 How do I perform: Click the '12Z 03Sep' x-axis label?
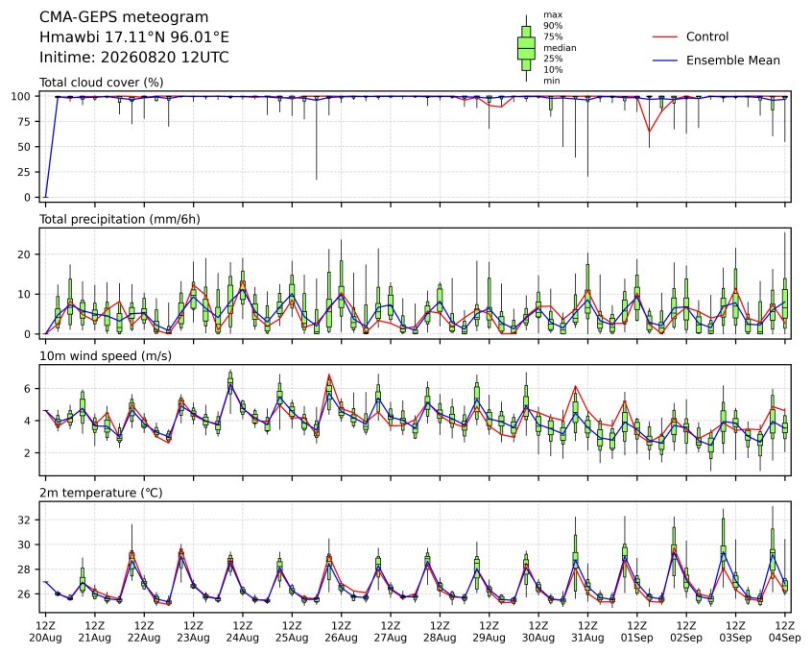(x=735, y=632)
